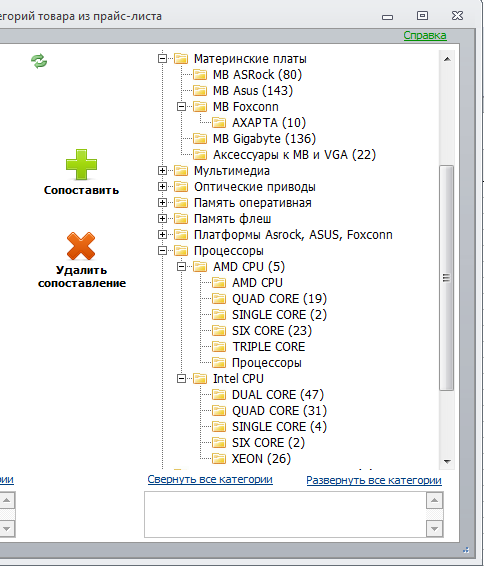
Task: Click the Развернуть все категории link
Action: [x=374, y=480]
